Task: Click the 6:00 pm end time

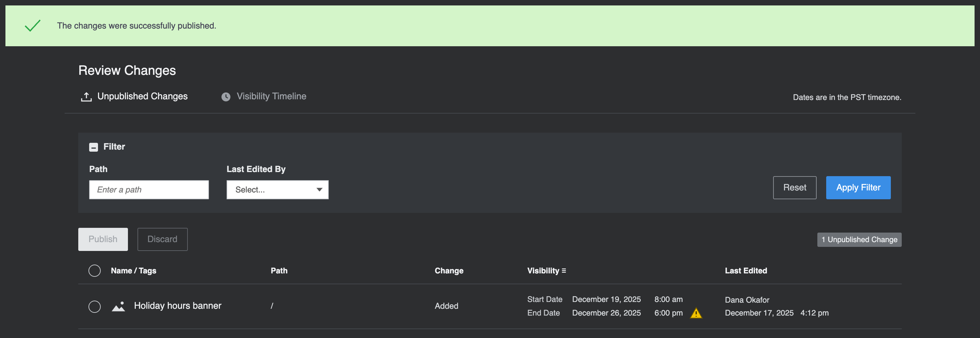Action: pyautogui.click(x=668, y=313)
